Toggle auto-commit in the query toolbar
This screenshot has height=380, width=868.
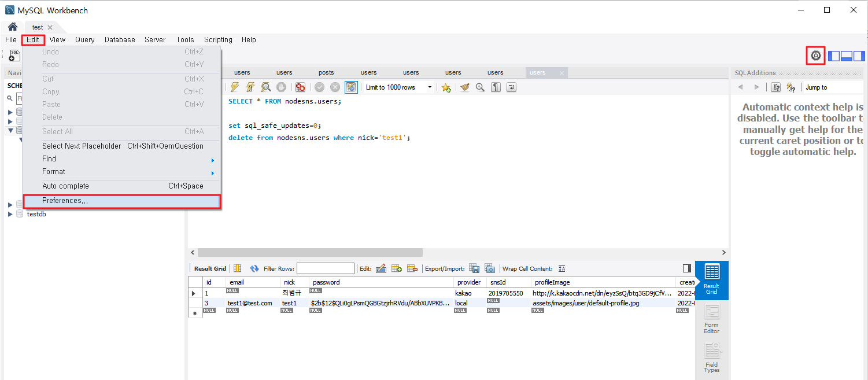point(351,87)
